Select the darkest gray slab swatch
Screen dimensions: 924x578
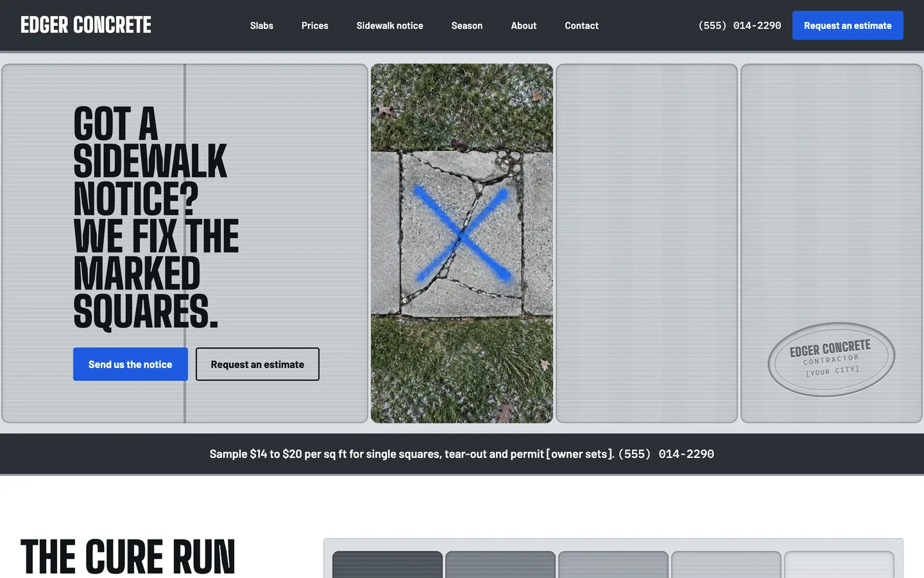pos(388,565)
